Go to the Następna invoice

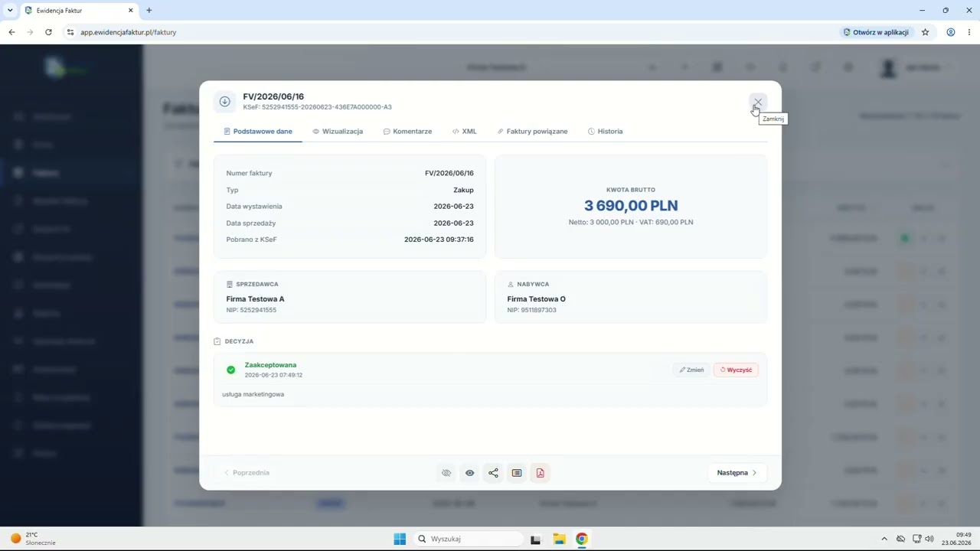[x=737, y=473]
